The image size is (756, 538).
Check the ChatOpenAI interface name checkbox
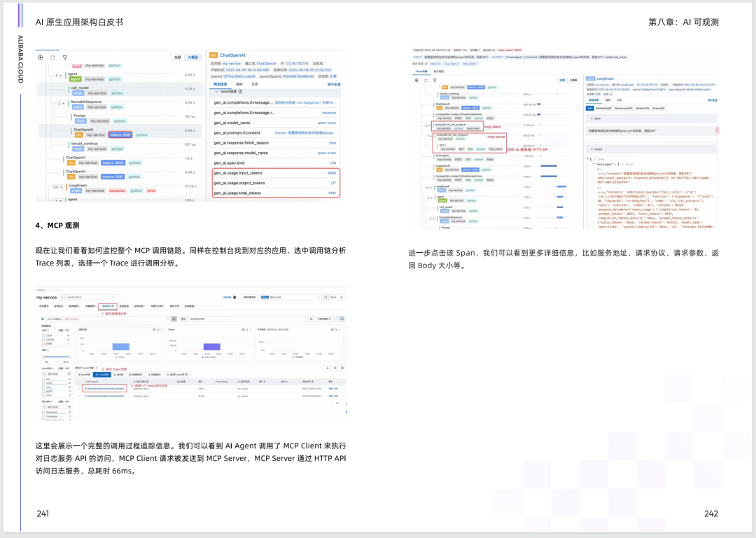[43, 412]
